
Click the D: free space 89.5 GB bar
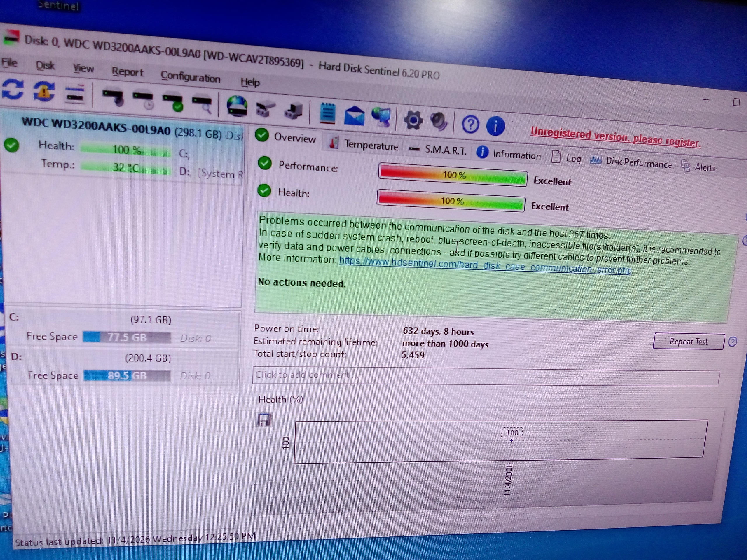(x=127, y=375)
